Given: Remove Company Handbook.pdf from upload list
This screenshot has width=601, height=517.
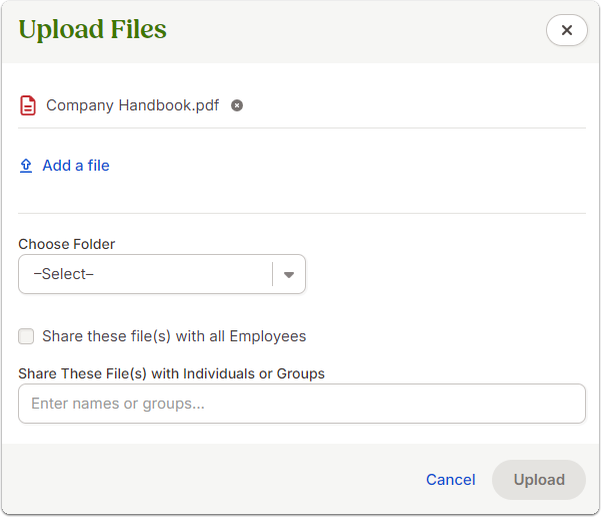Looking at the screenshot, I should (237, 105).
